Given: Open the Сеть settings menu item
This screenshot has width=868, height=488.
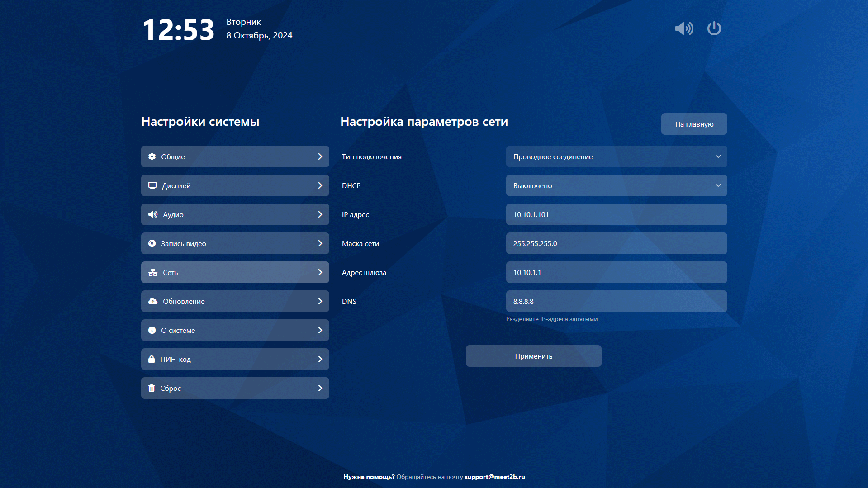Looking at the screenshot, I should pos(235,272).
